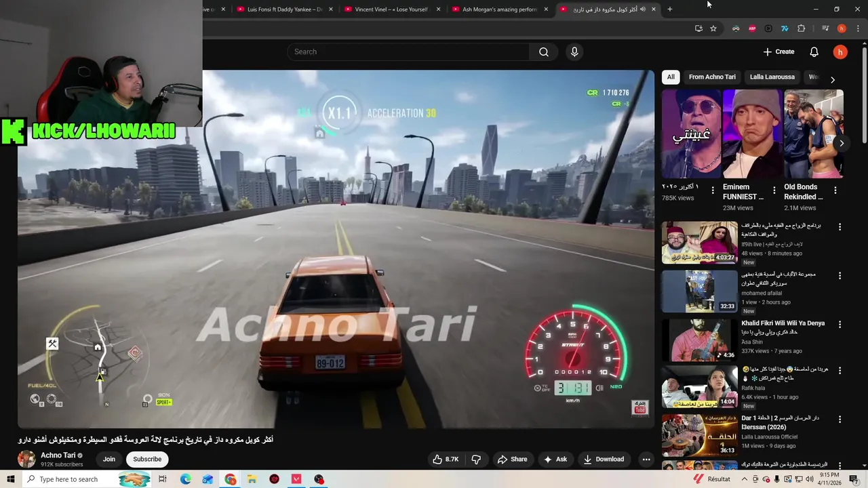Open the browser extensions puzzle icon
868x488 pixels.
[801, 28]
